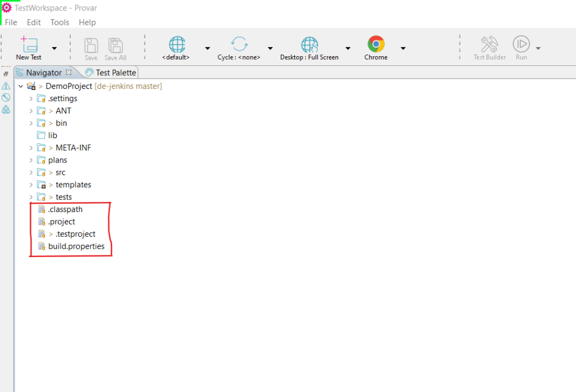Viewport: 576px width, 392px height.
Task: Expand the .settings folder
Action: (31, 99)
